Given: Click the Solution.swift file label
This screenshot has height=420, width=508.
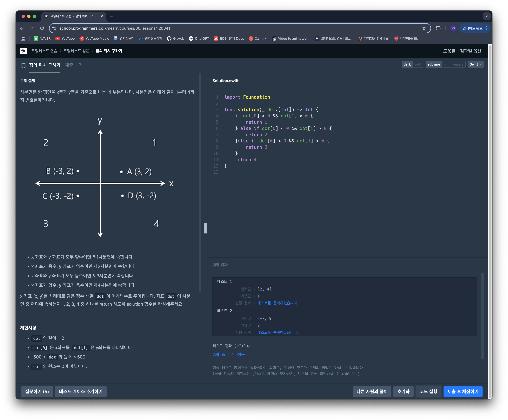Looking at the screenshot, I should [225, 81].
